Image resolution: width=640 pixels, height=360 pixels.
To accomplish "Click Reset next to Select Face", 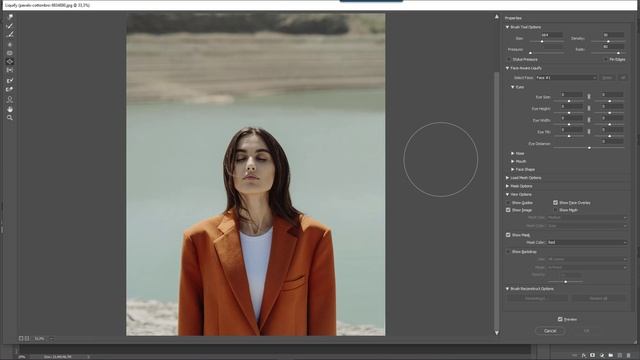I will click(x=607, y=78).
